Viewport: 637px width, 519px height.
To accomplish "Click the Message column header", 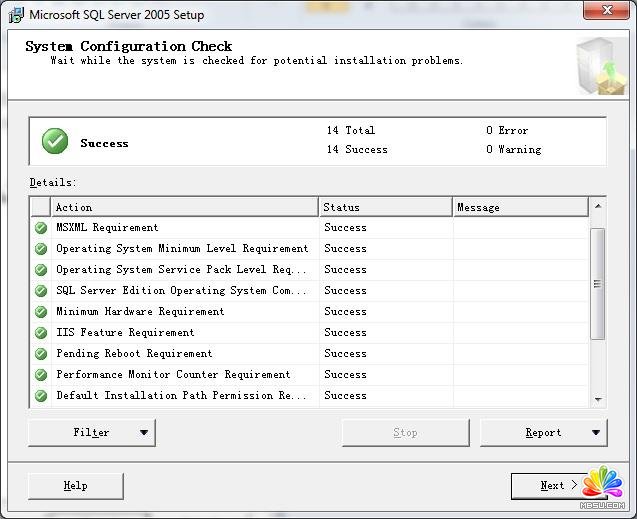I will 520,207.
